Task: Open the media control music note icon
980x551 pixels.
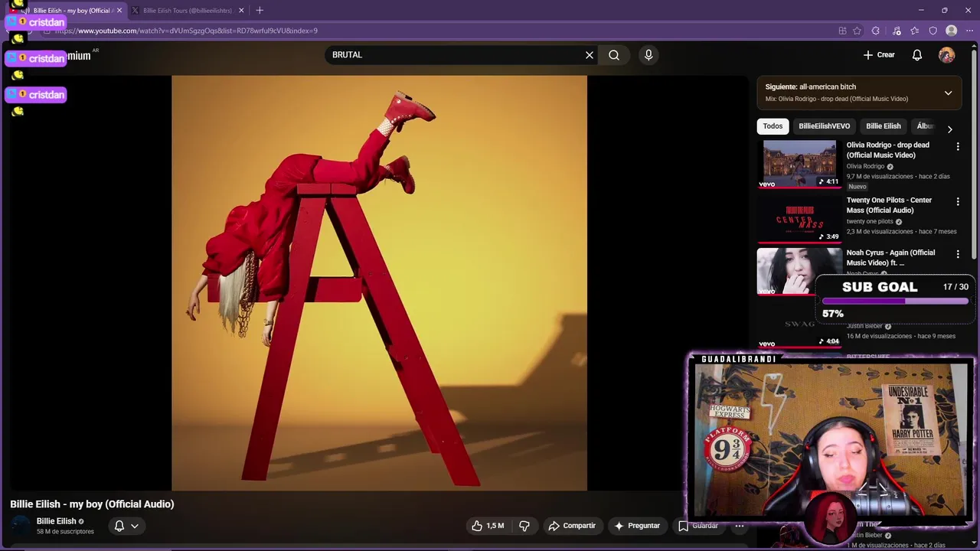Action: [897, 31]
